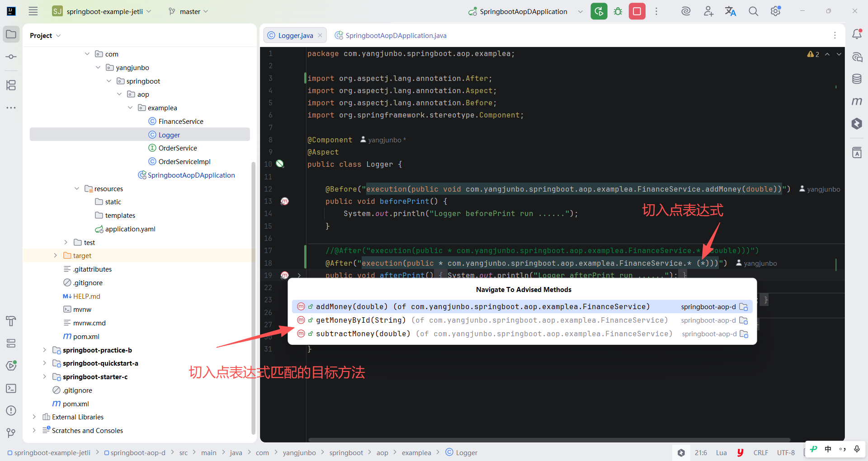Open IDE settings gear icon
The height and width of the screenshot is (461, 868).
776,11
